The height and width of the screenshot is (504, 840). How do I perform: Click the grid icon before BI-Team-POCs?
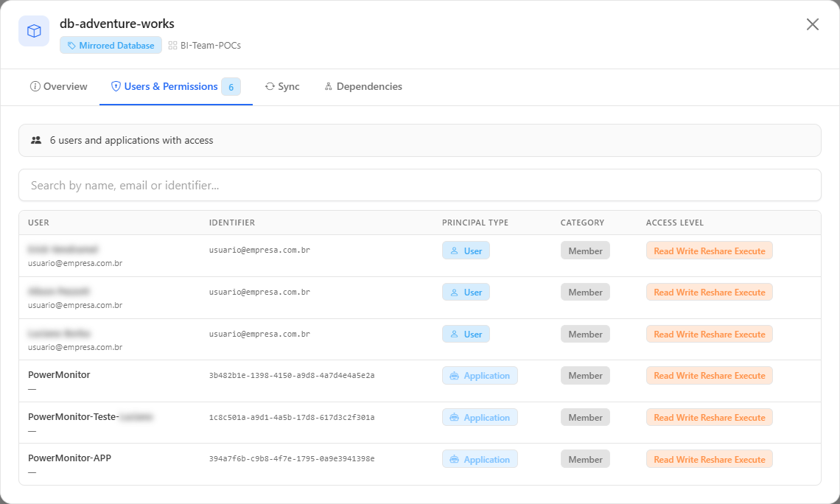172,46
